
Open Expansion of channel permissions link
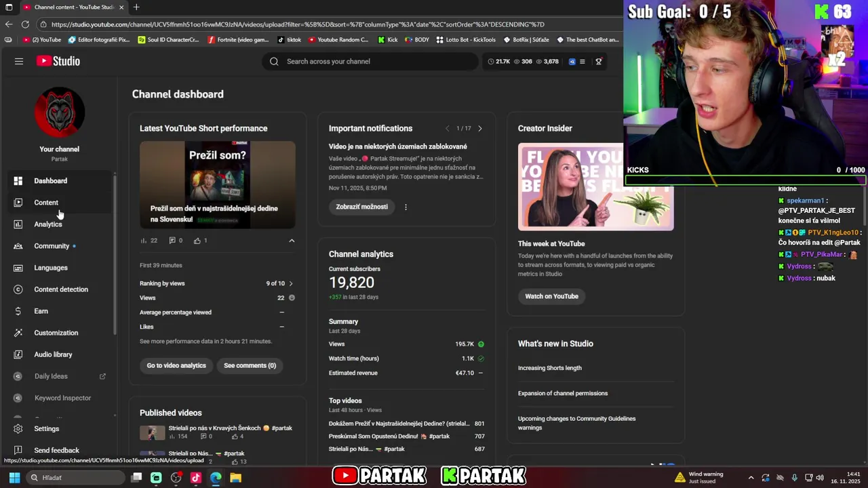[x=563, y=393]
